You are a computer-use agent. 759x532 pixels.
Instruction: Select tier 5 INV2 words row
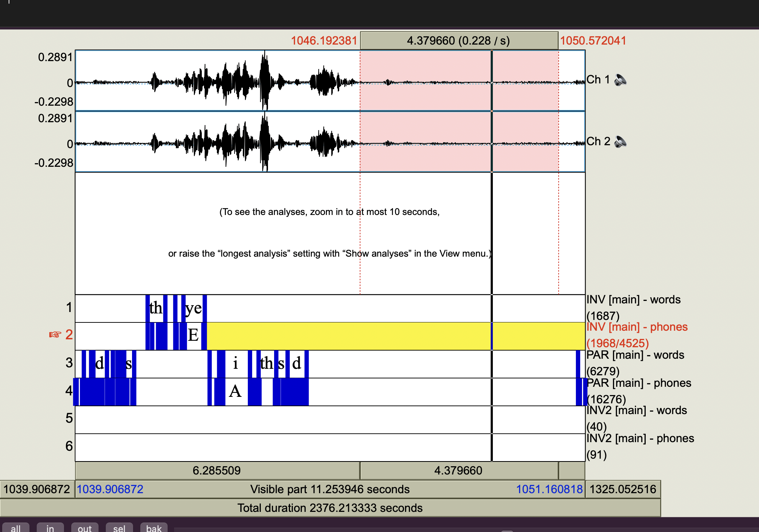coord(330,419)
